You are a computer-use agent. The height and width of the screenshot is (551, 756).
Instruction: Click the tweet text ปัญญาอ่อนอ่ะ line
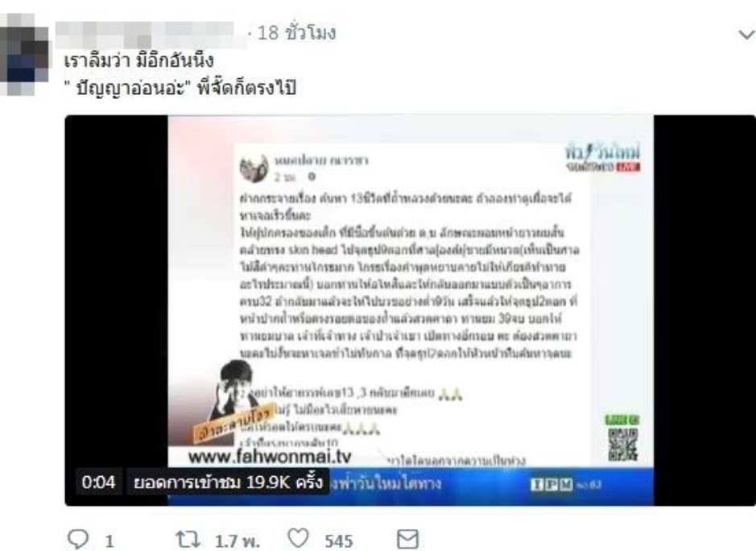point(180,88)
